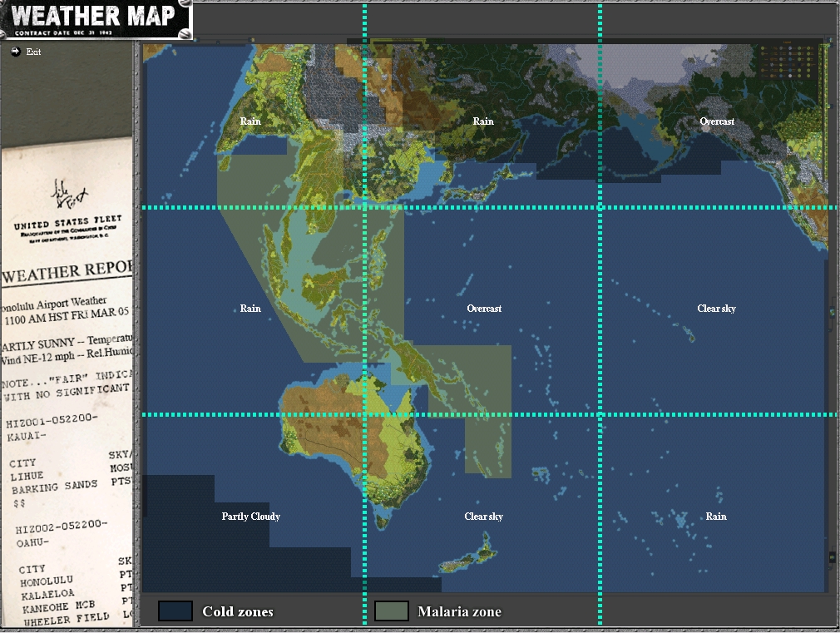Click the Overcast label over Alaska zone

pyautogui.click(x=717, y=121)
